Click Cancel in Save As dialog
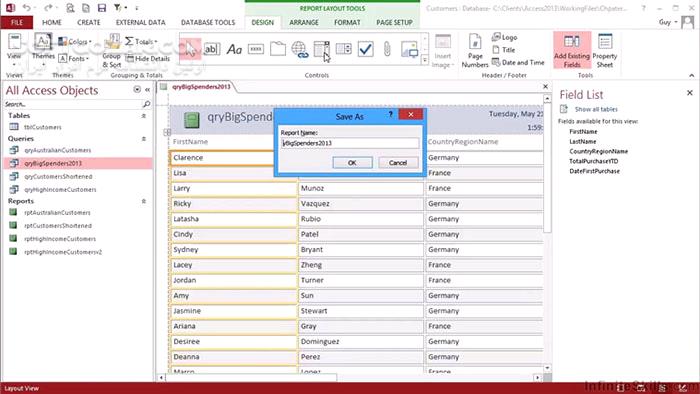Viewport: 700px width, 394px height. tap(398, 163)
